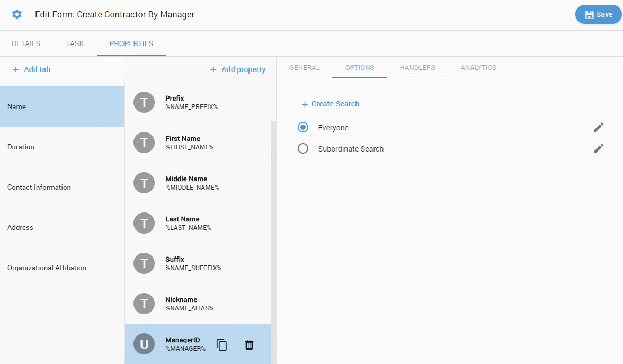Click the First Name property type icon

[144, 142]
